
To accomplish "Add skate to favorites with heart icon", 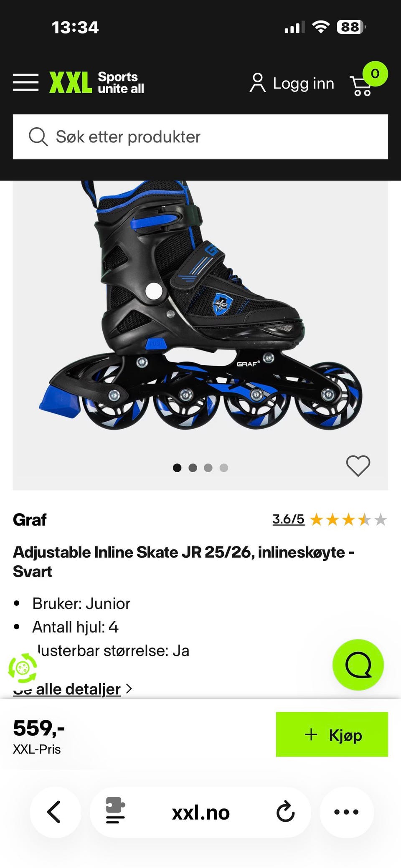I will (x=358, y=466).
